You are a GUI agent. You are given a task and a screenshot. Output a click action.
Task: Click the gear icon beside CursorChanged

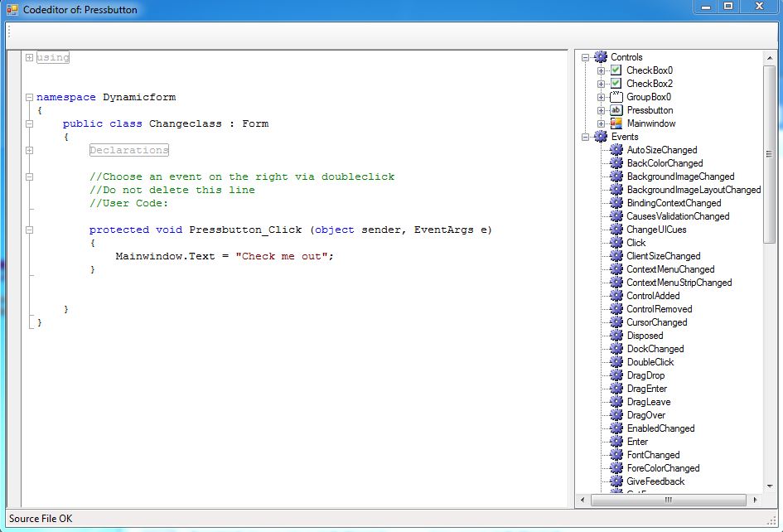[x=616, y=322]
